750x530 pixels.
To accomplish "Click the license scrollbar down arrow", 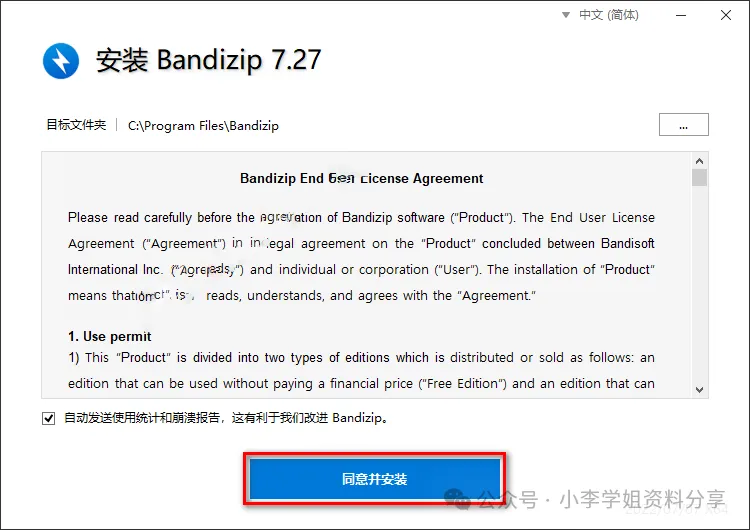I will (x=699, y=390).
